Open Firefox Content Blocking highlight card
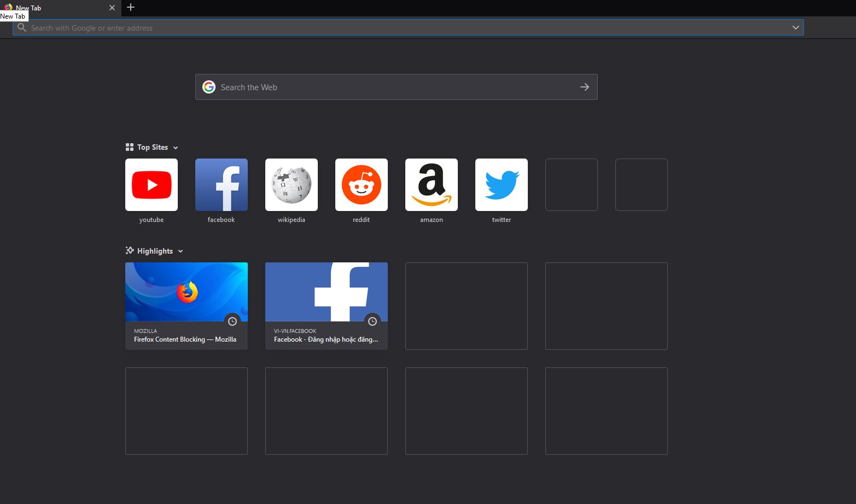 click(187, 306)
